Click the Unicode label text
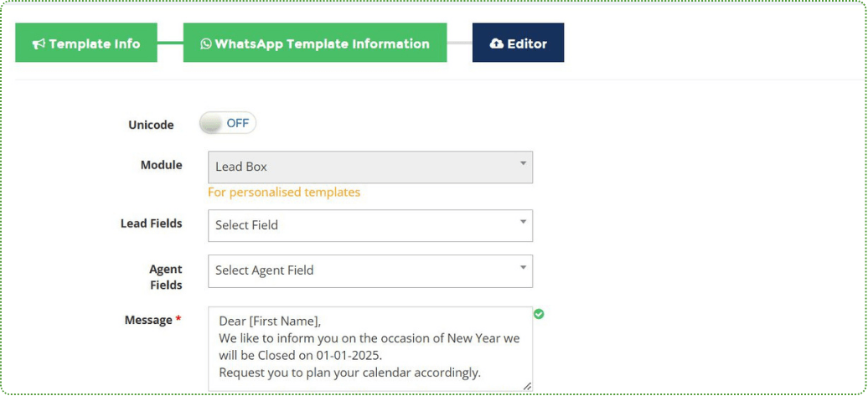This screenshot has height=396, width=868. pyautogui.click(x=151, y=125)
